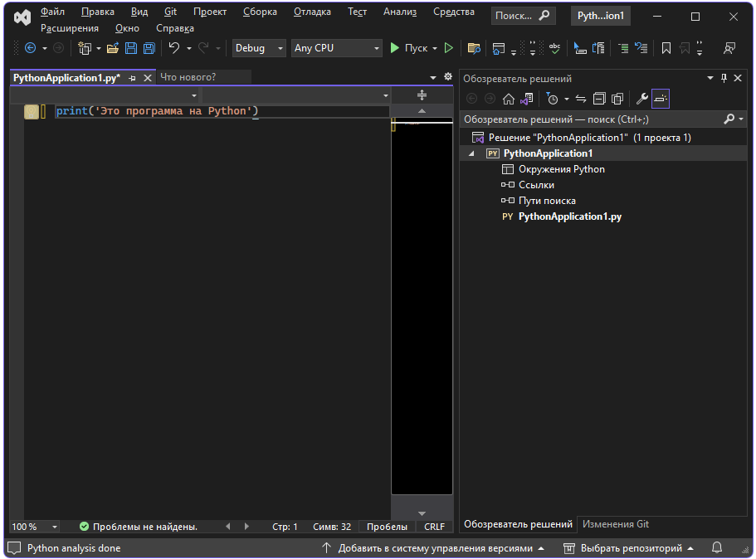Undo last action with the undo arrow
The height and width of the screenshot is (559, 756).
174,48
